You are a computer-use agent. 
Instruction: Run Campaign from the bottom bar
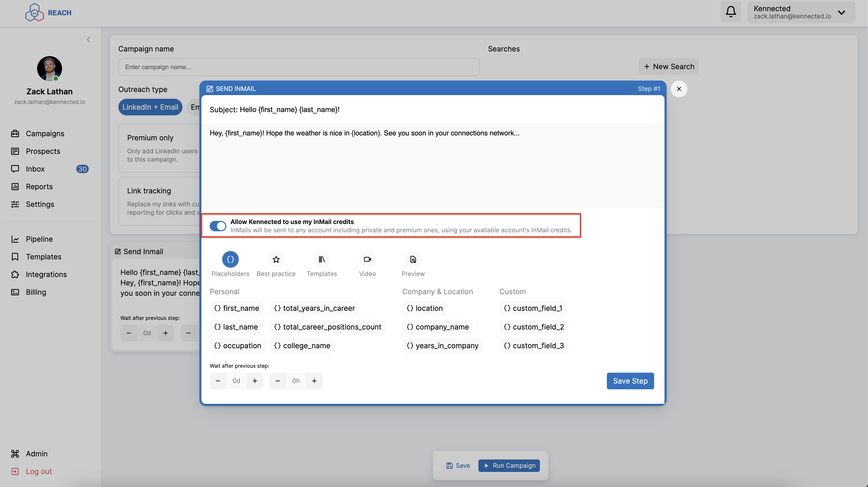(x=509, y=465)
